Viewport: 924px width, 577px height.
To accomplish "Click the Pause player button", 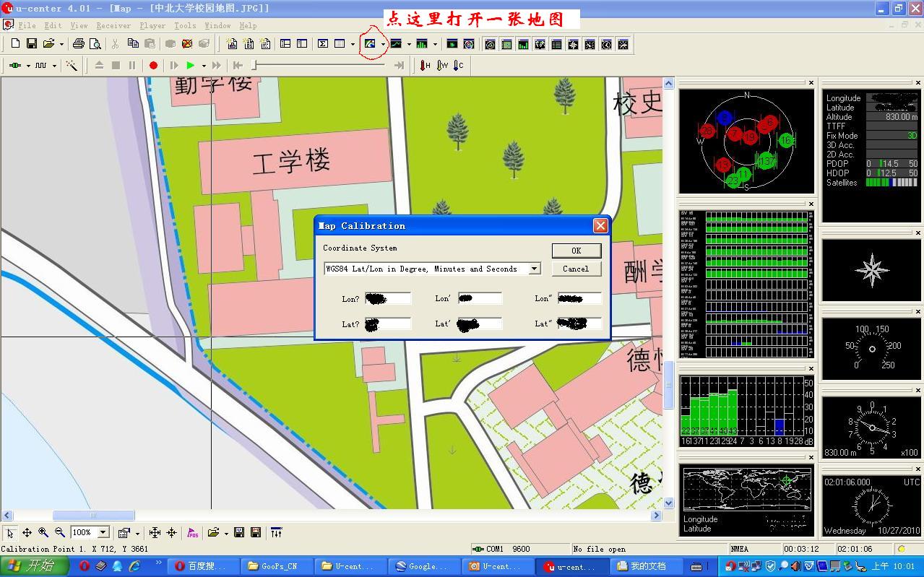I will pos(132,65).
